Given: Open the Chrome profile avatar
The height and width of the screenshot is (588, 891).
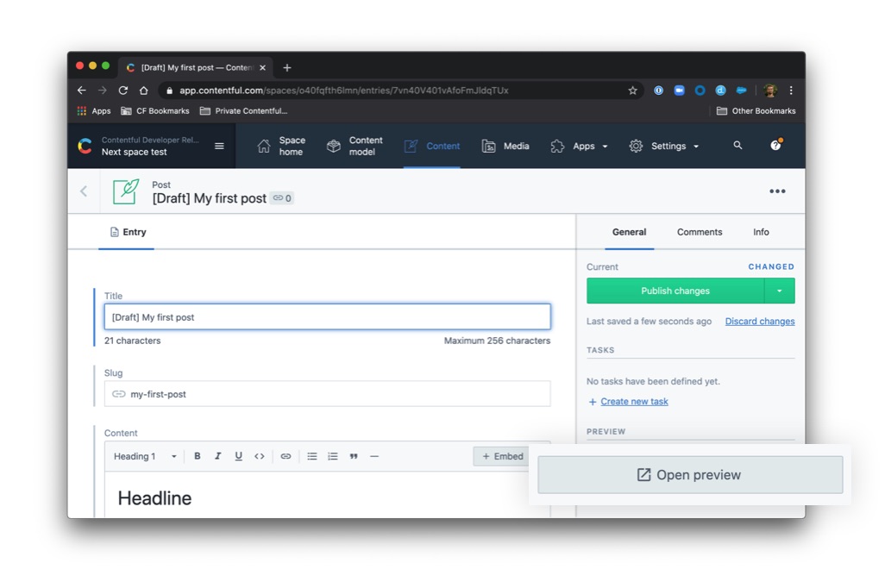Looking at the screenshot, I should (x=770, y=91).
